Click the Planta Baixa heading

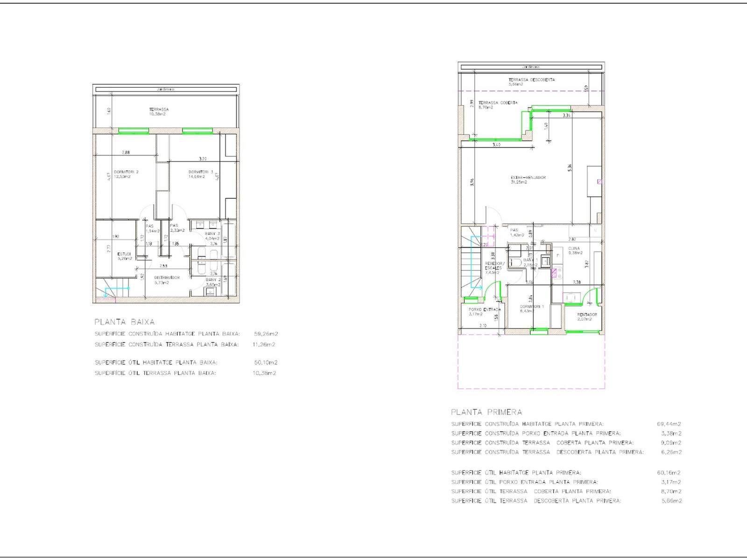tap(124, 322)
